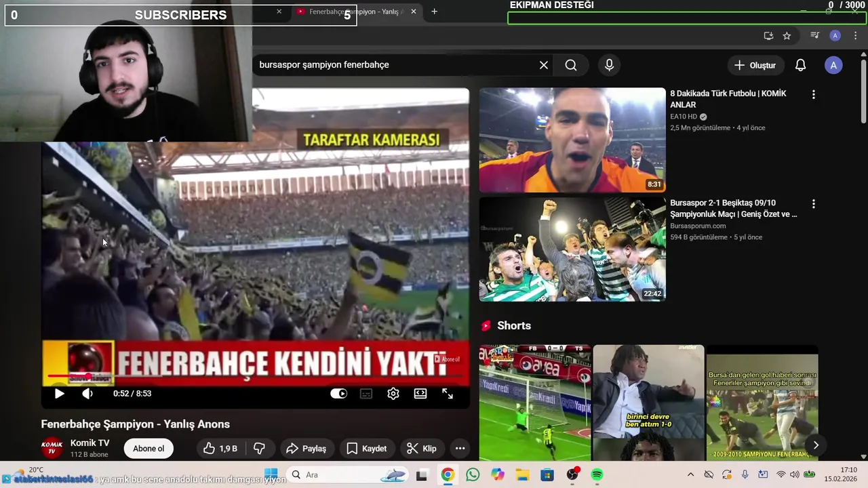Viewport: 868px width, 488px height.
Task: Click Bursasporum.com channel name
Action: (x=698, y=226)
